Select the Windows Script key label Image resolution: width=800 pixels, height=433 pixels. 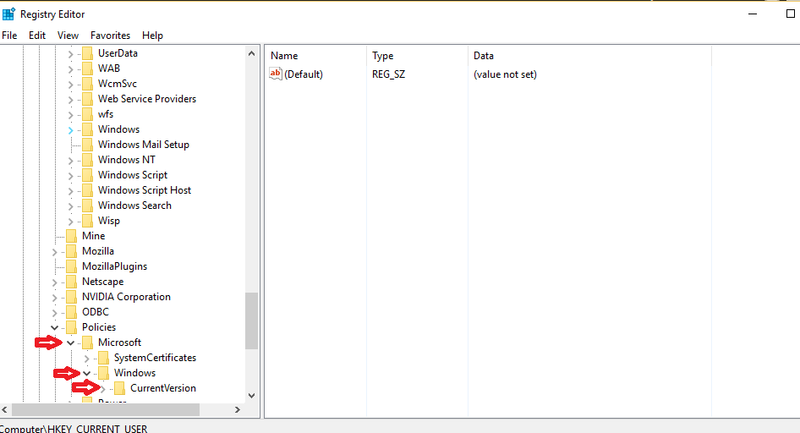(x=133, y=175)
